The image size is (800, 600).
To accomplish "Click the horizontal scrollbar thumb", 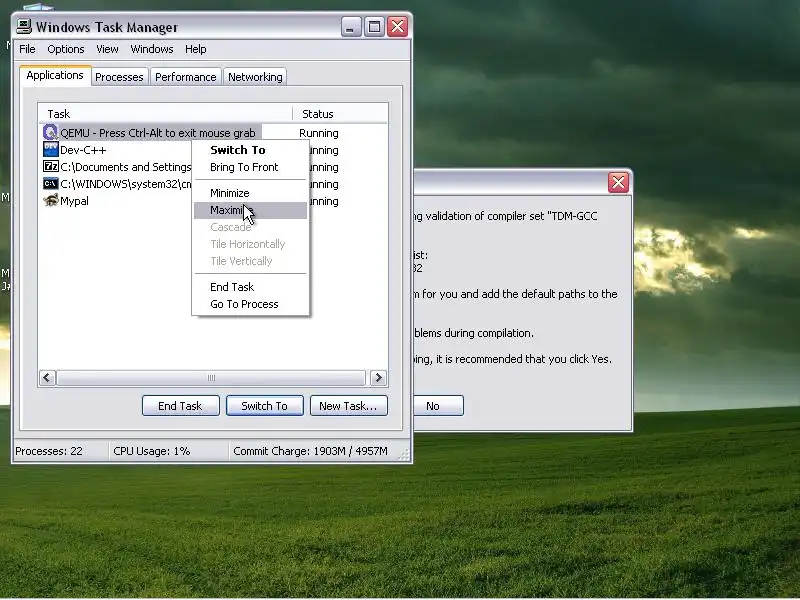I will pos(211,378).
